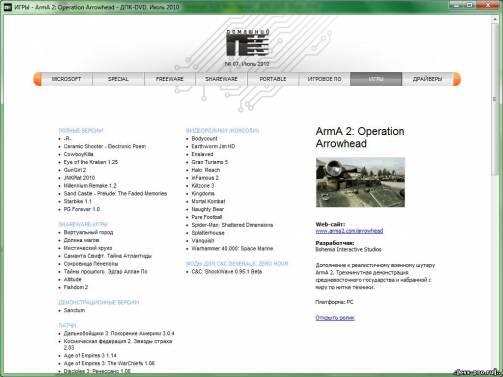The width and height of the screenshot is (503, 377).
Task: Open Millennium Remake 1.2
Action: point(90,186)
